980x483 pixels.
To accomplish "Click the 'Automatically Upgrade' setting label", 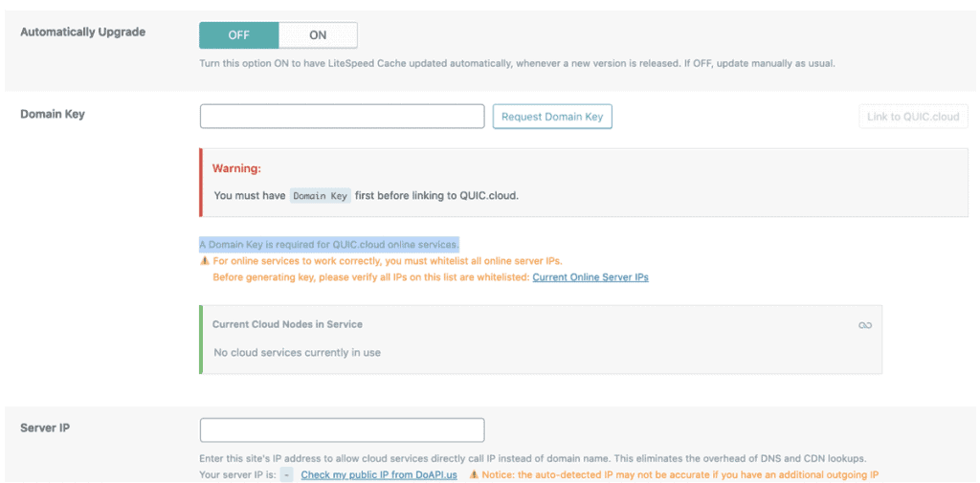I will click(83, 32).
